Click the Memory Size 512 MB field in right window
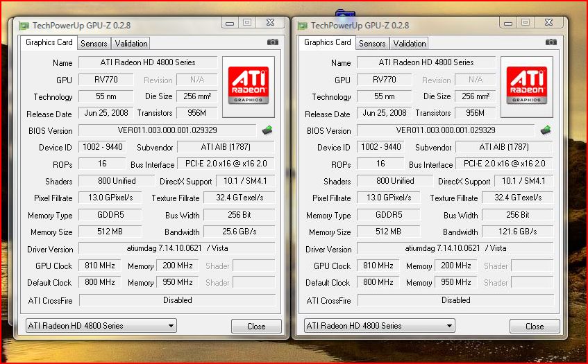The image size is (588, 364). pos(389,232)
